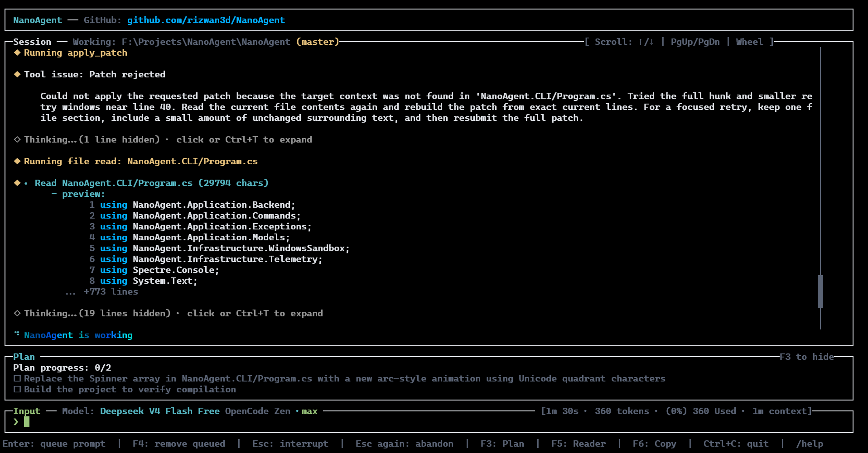868x453 pixels.
Task: Open the github.com/rizwan3d/NanoAgent link
Action: tap(206, 20)
